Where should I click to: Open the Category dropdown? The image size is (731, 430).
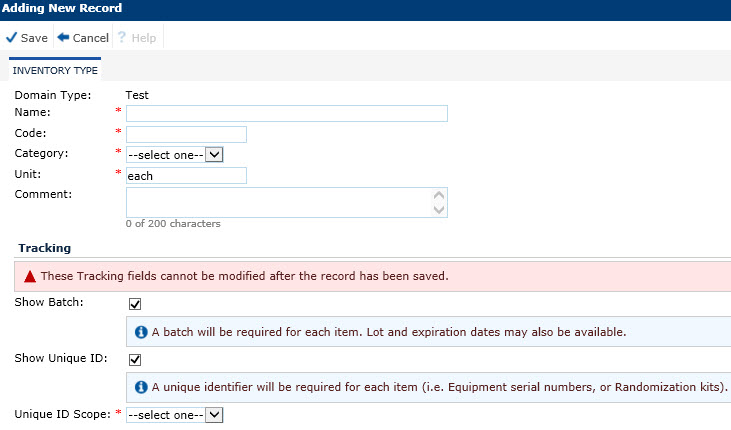174,154
